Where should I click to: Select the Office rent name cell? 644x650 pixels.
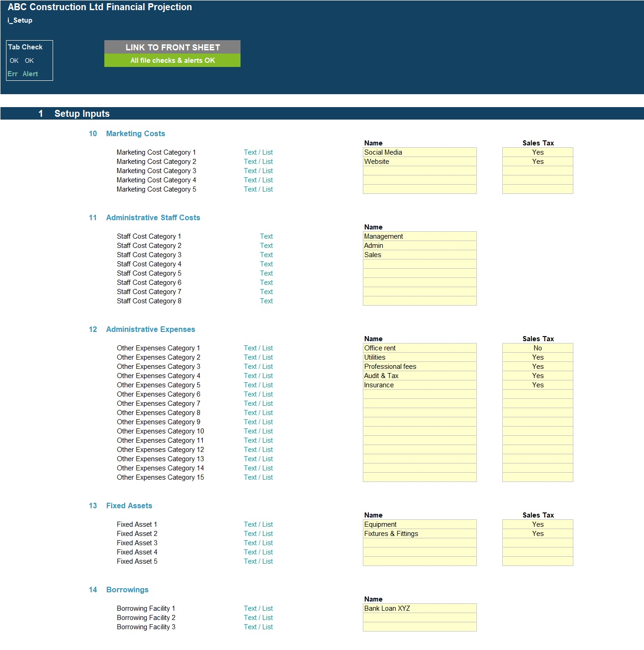point(420,348)
